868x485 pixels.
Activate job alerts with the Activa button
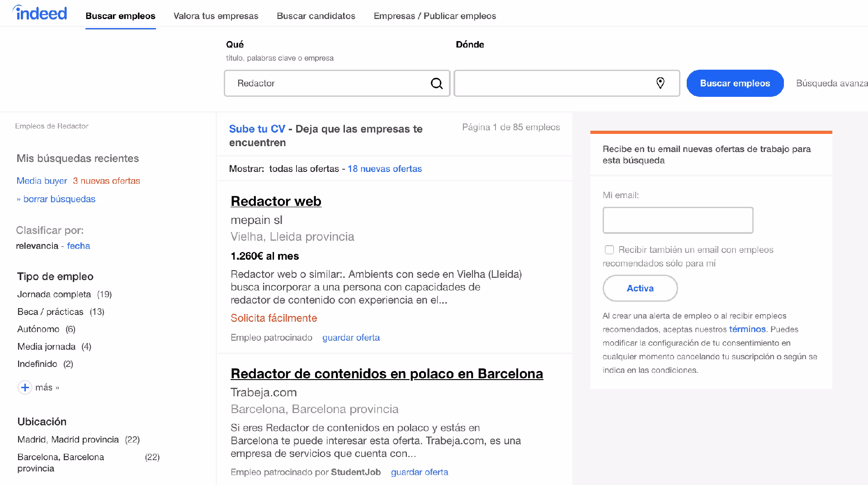(640, 288)
